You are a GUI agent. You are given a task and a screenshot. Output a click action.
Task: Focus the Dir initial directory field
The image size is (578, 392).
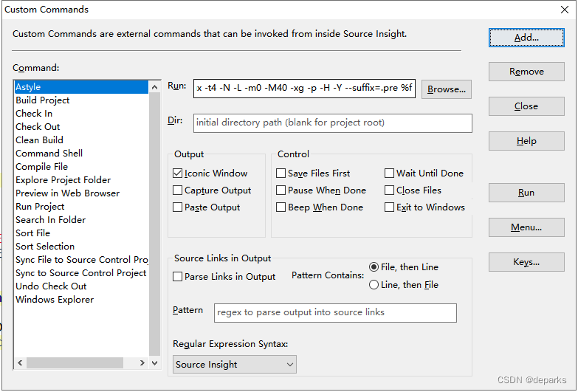tap(332, 123)
